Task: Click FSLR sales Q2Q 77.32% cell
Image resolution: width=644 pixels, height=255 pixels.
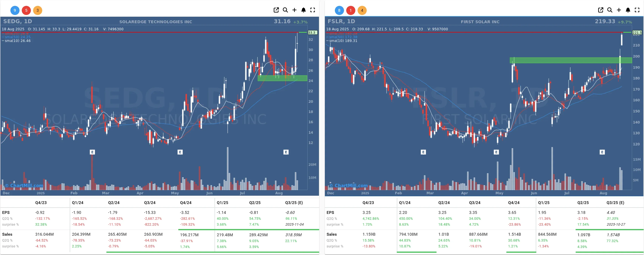Action: pyautogui.click(x=612, y=241)
